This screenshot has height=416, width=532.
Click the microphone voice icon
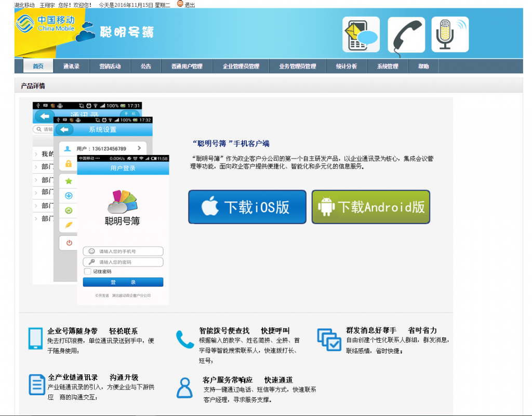pos(450,35)
